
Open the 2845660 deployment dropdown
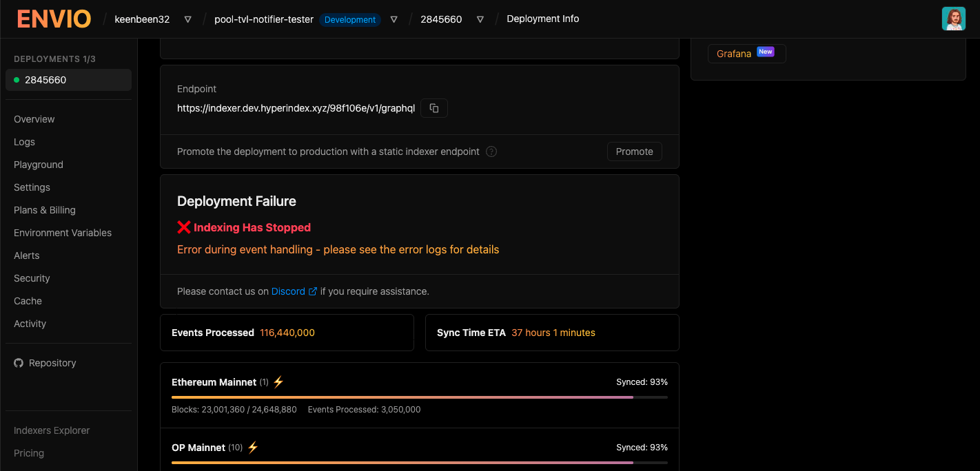coord(480,19)
